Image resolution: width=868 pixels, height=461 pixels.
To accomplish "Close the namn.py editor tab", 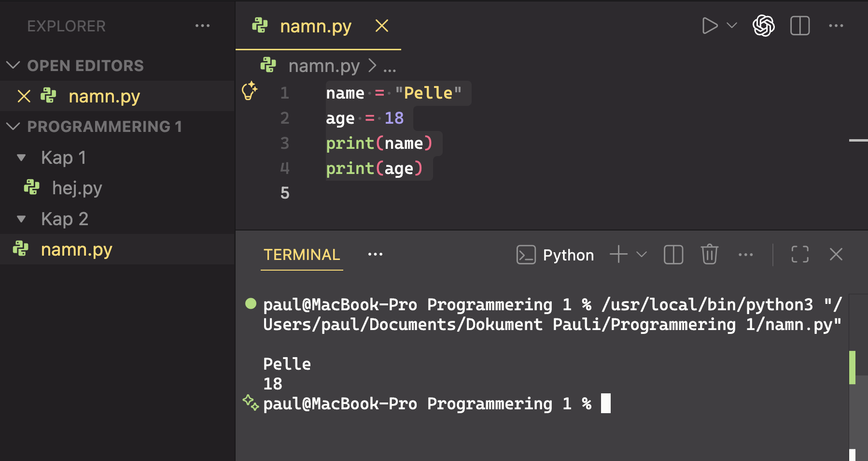I will [x=382, y=26].
